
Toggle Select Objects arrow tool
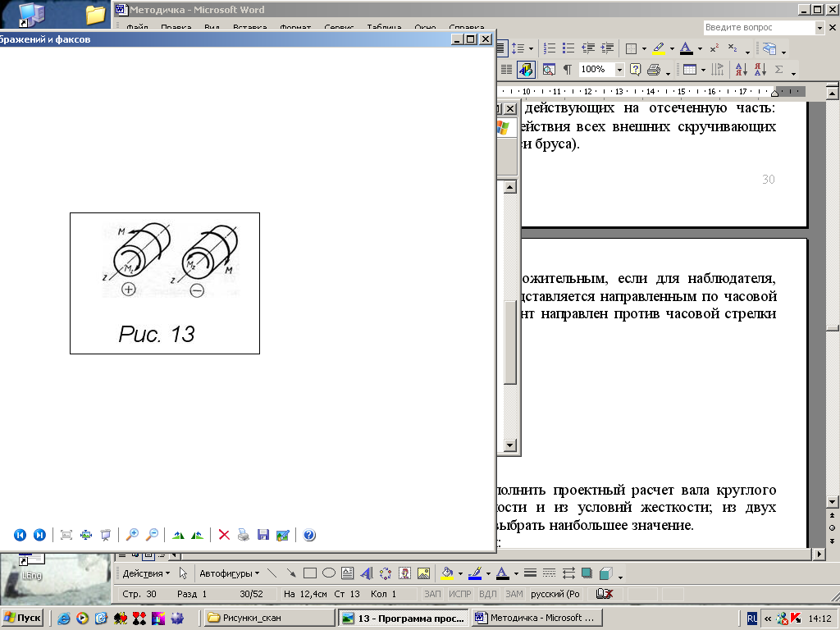pos(183,573)
